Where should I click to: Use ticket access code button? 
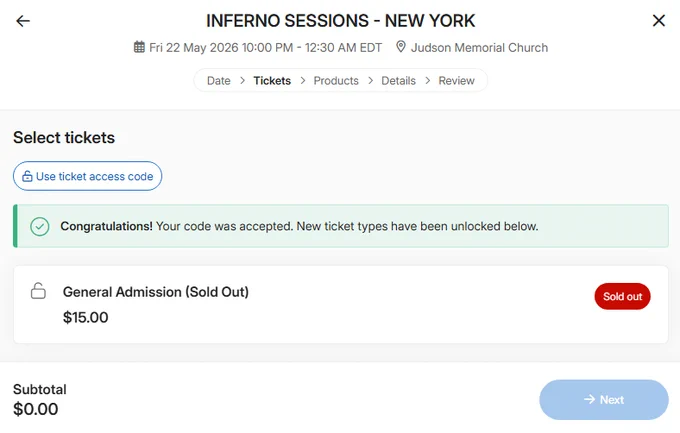(88, 176)
